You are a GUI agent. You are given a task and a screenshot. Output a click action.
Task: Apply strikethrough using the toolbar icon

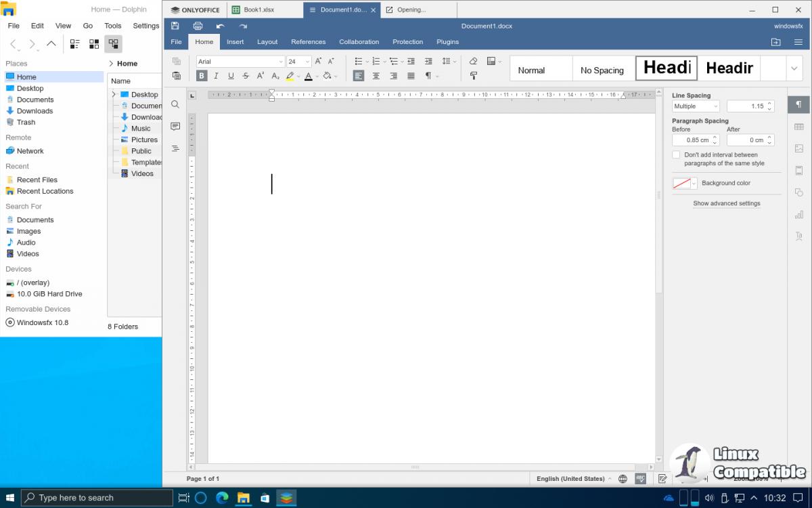(246, 76)
